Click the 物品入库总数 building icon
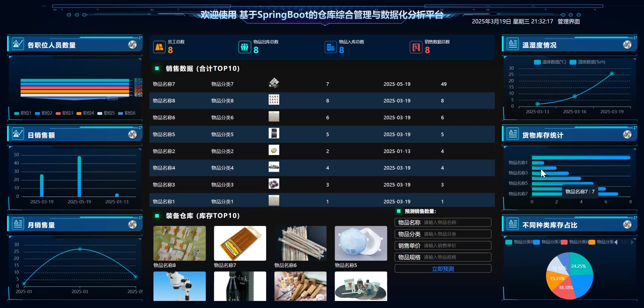Image resolution: width=644 pixels, height=308 pixels. click(x=330, y=47)
